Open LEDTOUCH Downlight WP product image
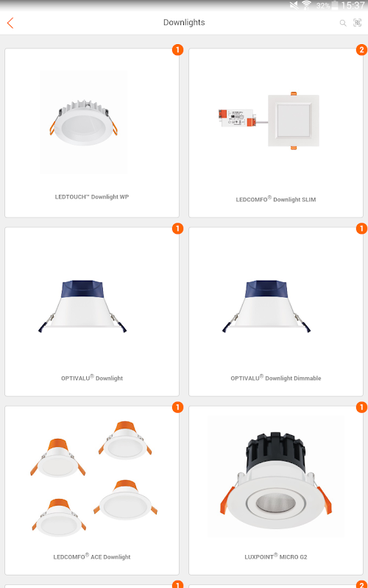Viewport: 368px width, 588px height. (x=83, y=122)
